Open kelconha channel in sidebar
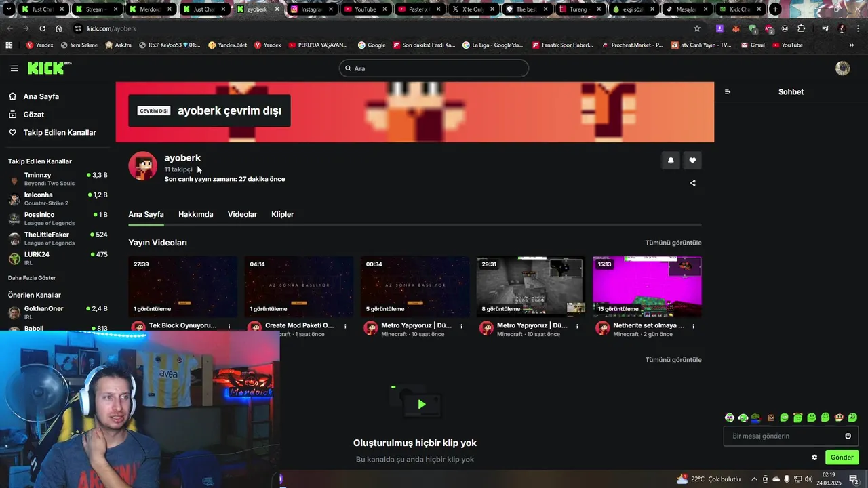Screen dimensions: 868x488 (x=58, y=199)
